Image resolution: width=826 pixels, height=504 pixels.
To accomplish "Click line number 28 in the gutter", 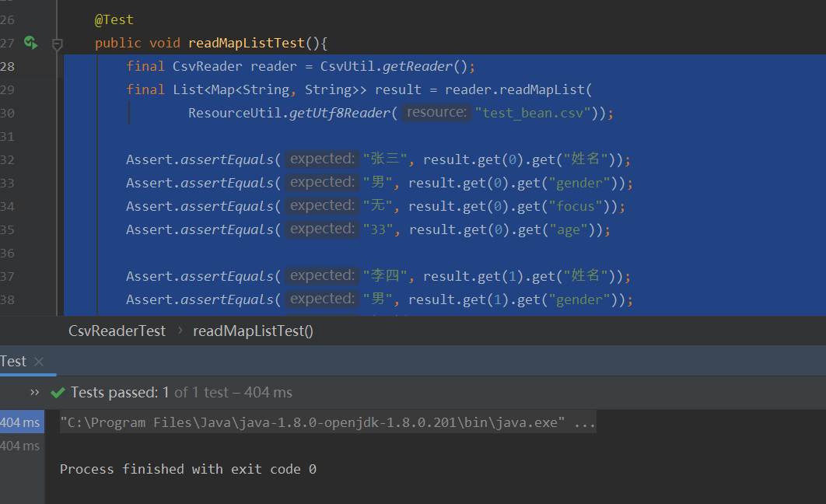I will (7, 66).
